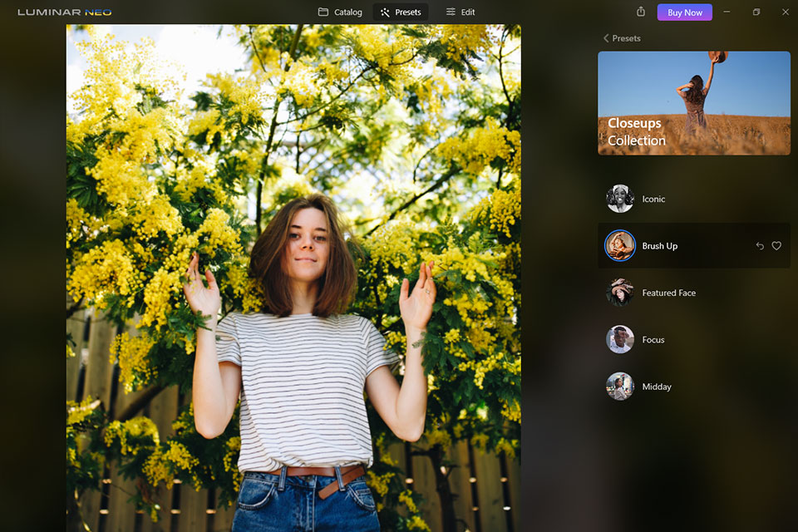Restore down the Luminar window
Image resolution: width=798 pixels, height=532 pixels.
(756, 12)
